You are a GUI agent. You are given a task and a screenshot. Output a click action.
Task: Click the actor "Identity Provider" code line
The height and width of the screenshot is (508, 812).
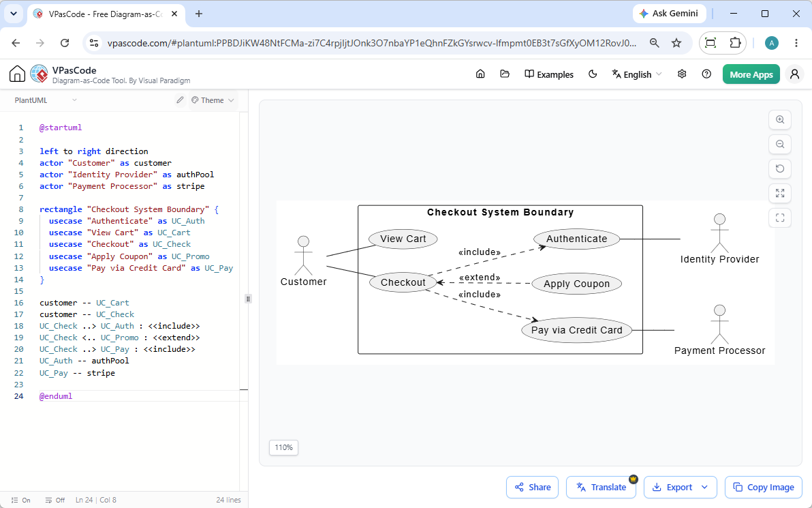(126, 175)
